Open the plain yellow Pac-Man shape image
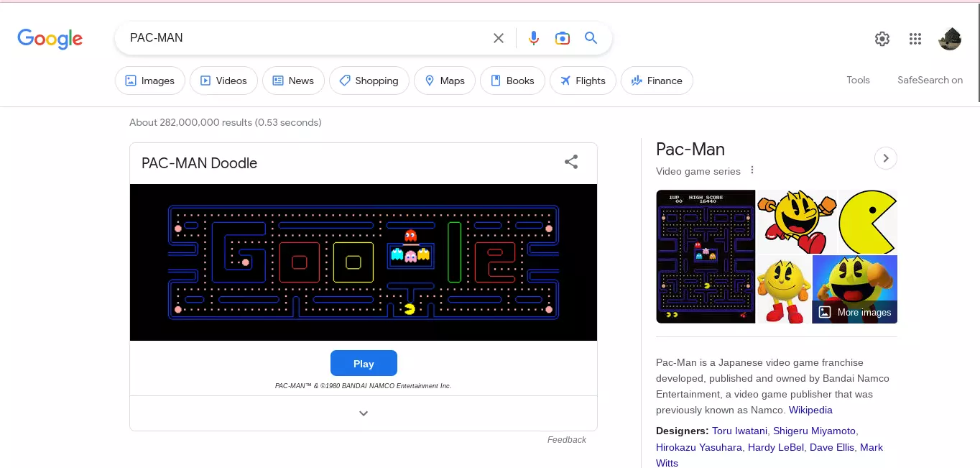This screenshot has width=980, height=468. [x=868, y=221]
